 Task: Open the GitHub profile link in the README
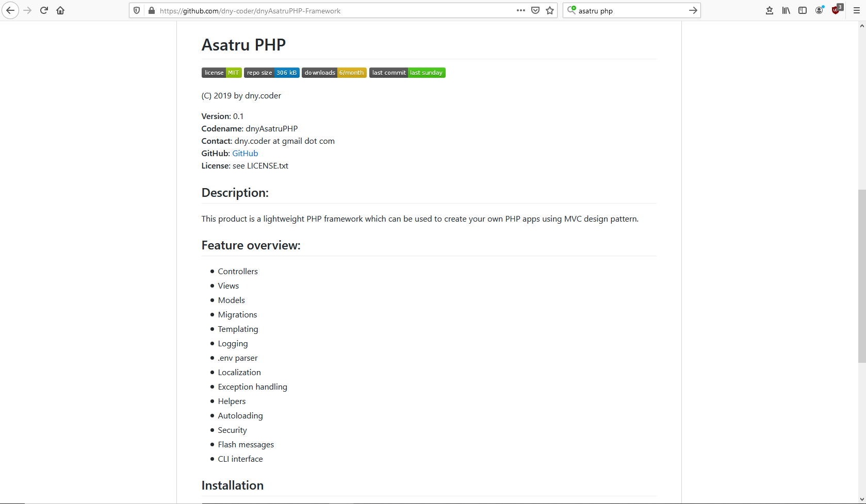244,153
